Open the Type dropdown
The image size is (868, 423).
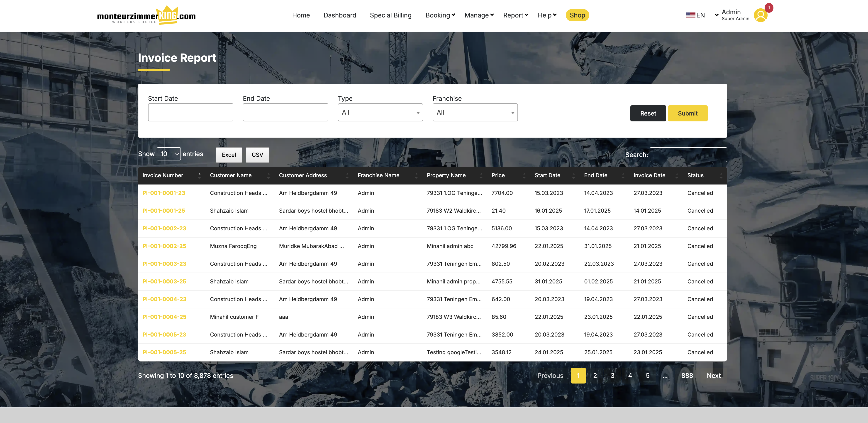click(x=380, y=112)
